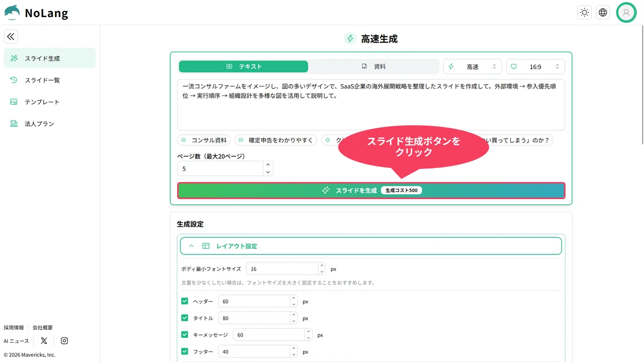This screenshot has width=644, height=362.
Task: Open the 採用情報 link
Action: 14,327
